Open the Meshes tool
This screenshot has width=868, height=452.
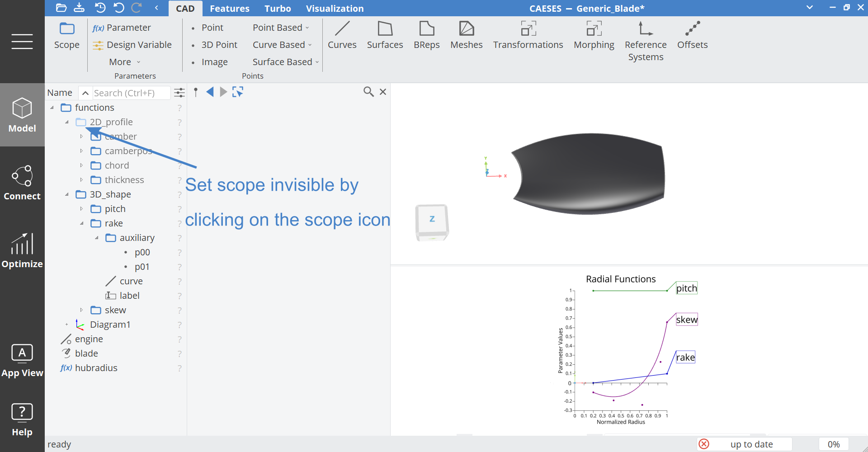[x=466, y=35]
